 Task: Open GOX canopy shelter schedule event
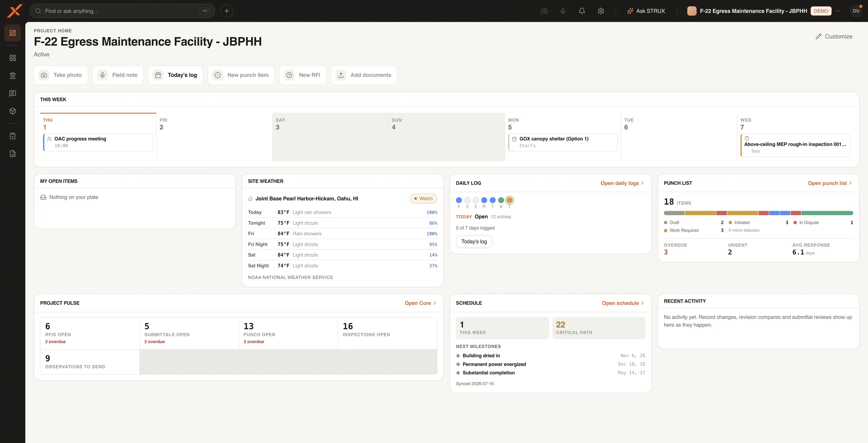click(563, 142)
